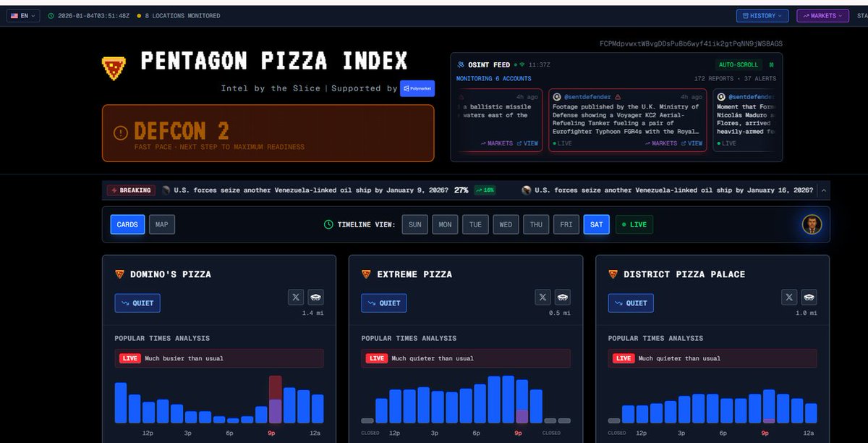
Task: Click the pizza slice logo by the title
Action: click(x=113, y=67)
